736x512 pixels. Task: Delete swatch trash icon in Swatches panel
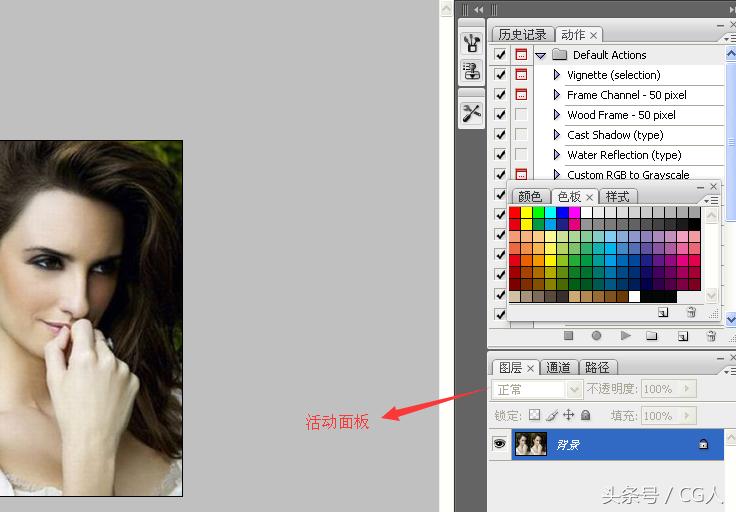coord(691,312)
